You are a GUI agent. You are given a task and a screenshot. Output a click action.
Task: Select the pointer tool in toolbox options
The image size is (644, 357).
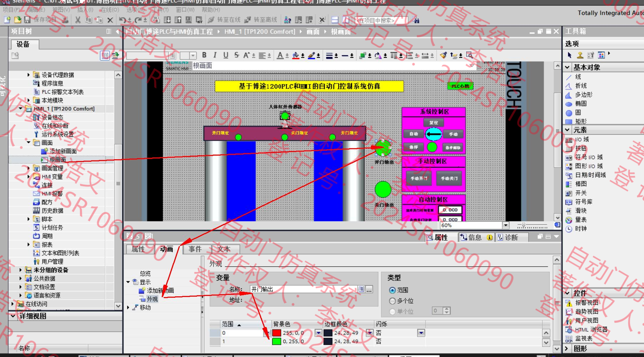(x=570, y=55)
